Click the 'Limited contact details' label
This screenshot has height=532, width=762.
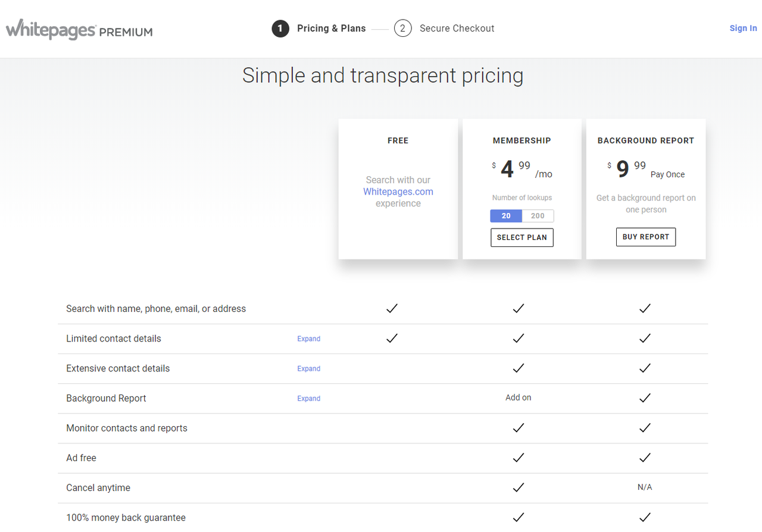tap(114, 339)
